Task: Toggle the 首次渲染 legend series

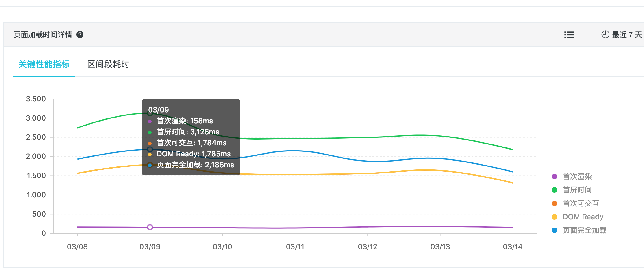Action: coord(577,177)
